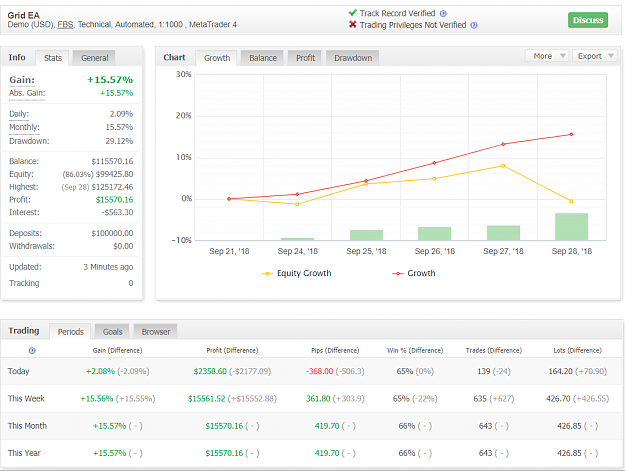Click This Week's profit $15561.52
The height and width of the screenshot is (471, 625).
(x=206, y=398)
